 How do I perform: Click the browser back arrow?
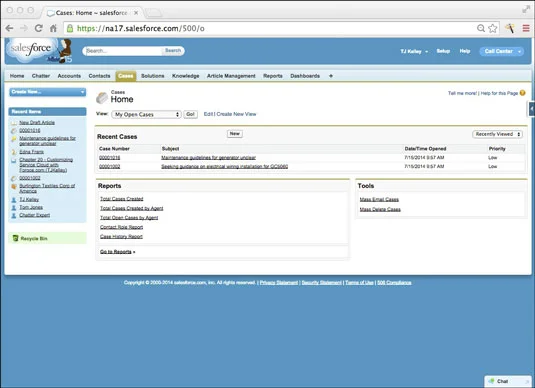(9, 28)
